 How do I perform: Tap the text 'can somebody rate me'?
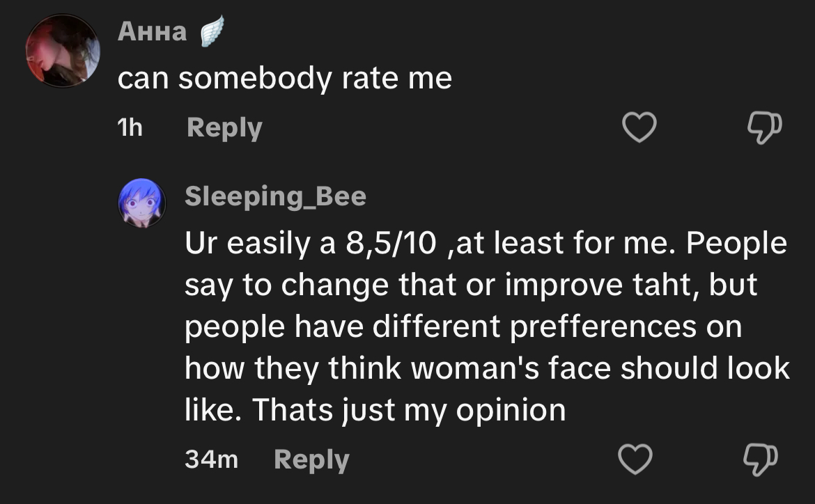[285, 79]
